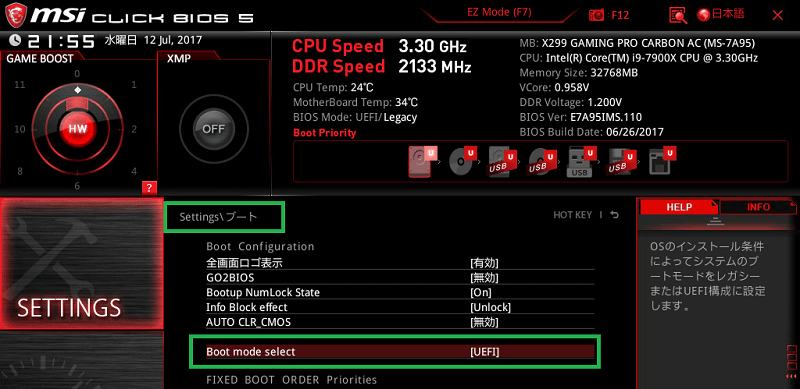The height and width of the screenshot is (389, 800).
Task: Open the BIOS search magnifier icon
Action: coord(678,16)
